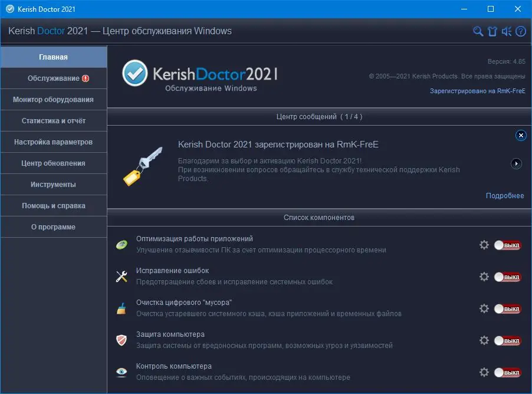Click the Контроль компьютера component title
Screen dimensions: 532x394
click(x=174, y=366)
